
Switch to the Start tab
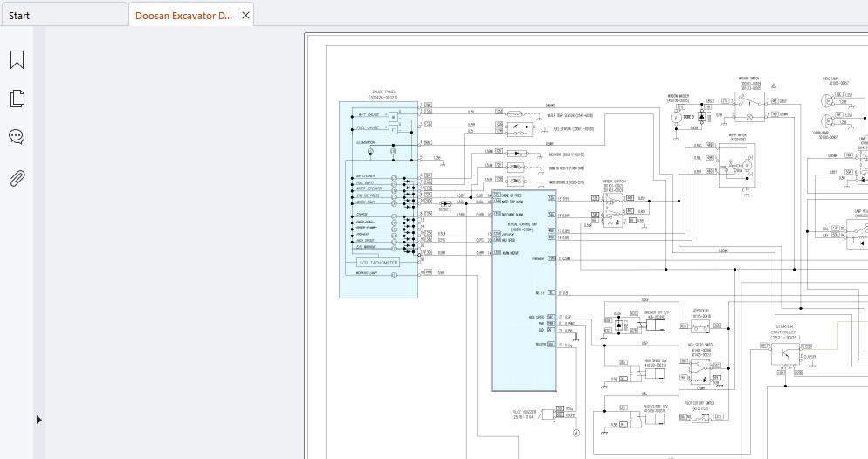[x=19, y=16]
